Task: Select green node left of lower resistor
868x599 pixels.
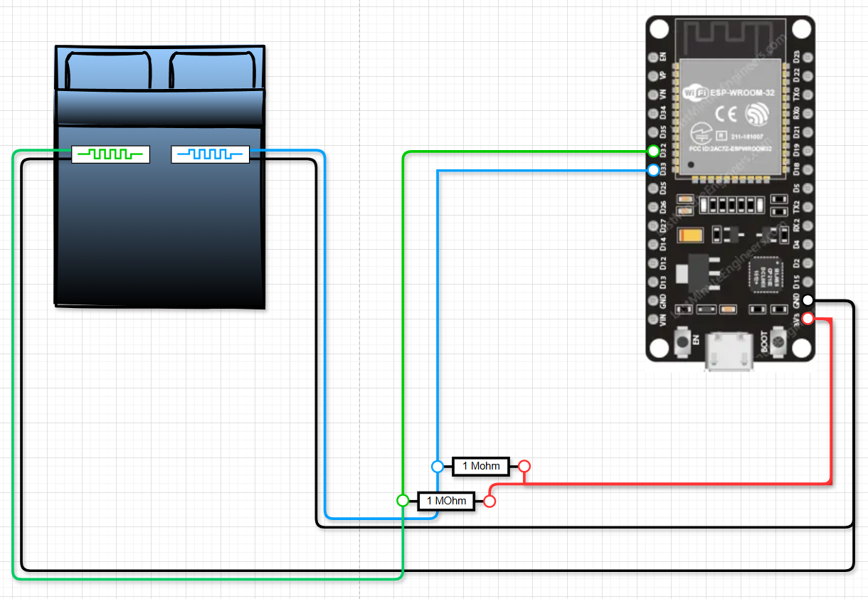Action: coord(403,501)
